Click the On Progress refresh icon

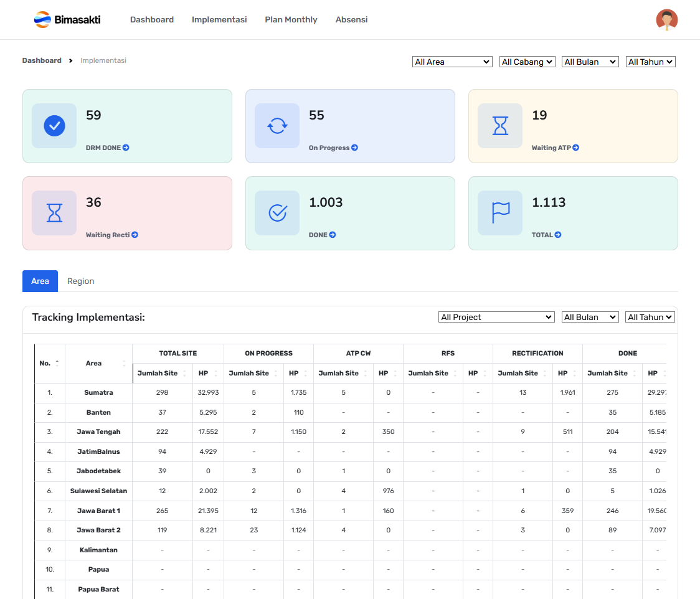pos(277,126)
